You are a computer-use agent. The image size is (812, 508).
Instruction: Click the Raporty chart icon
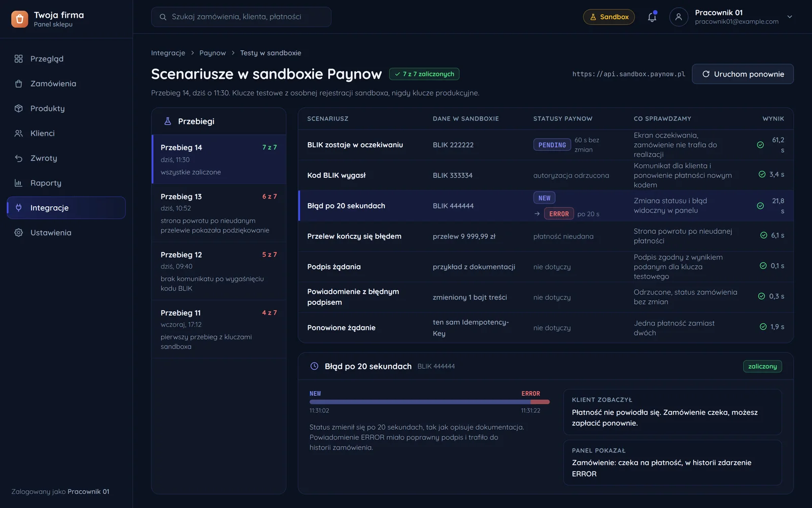click(x=19, y=183)
